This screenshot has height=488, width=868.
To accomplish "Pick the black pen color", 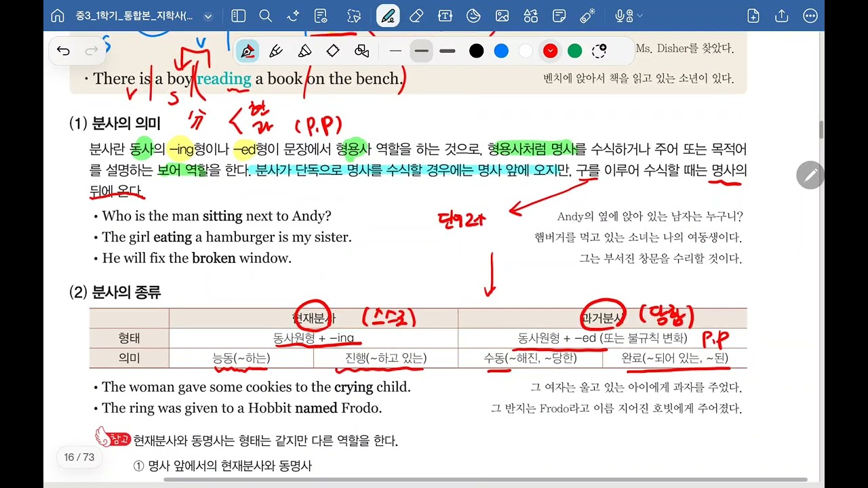I will 477,51.
